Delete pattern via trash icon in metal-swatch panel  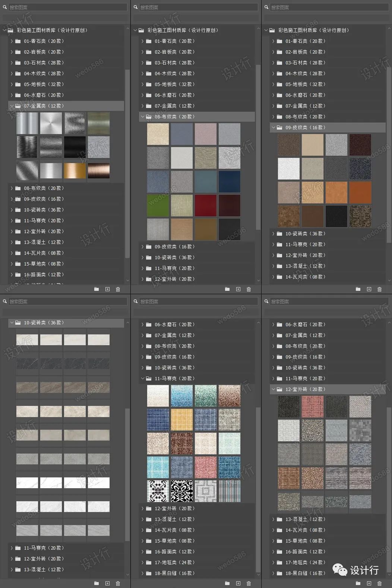[x=118, y=289]
